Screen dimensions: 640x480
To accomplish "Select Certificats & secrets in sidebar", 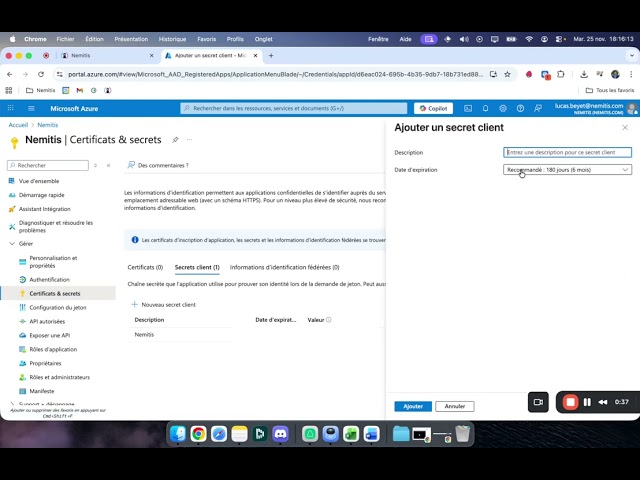I will (55, 293).
